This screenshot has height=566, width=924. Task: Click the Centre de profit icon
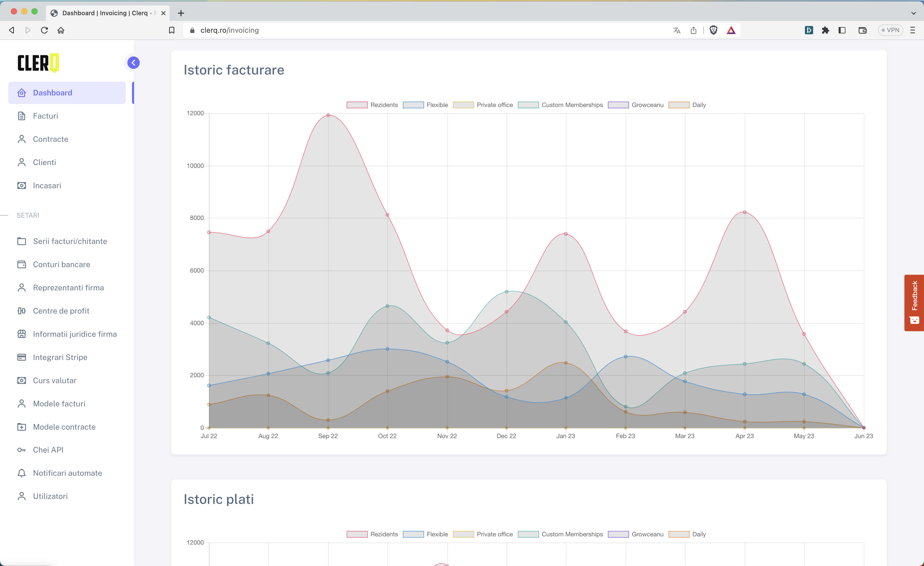click(x=22, y=311)
